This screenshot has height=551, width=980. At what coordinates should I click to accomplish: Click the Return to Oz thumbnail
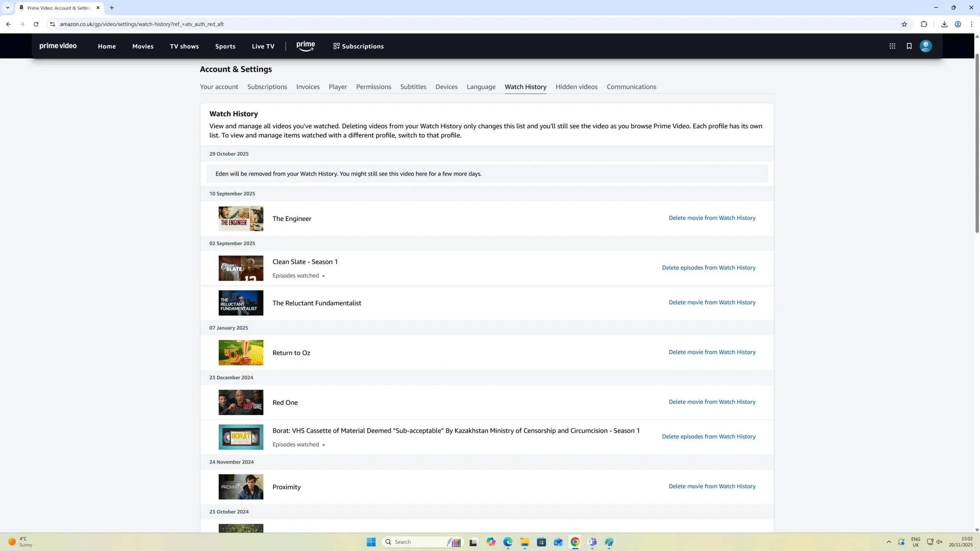(241, 352)
